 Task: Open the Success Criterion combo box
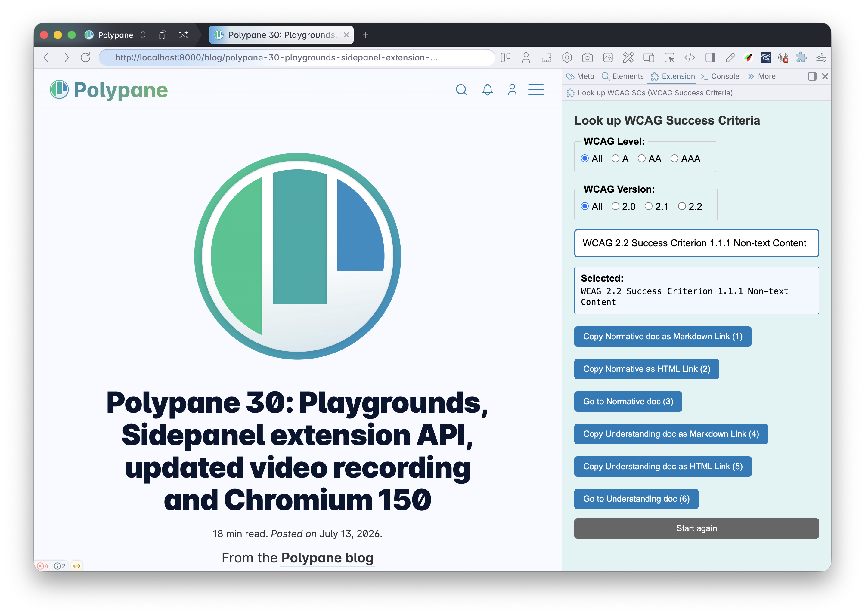(696, 243)
